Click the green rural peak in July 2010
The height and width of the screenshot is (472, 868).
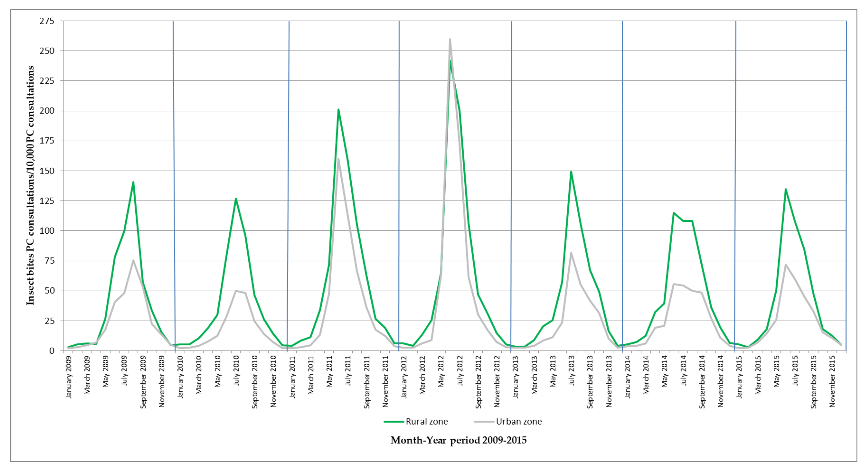[236, 199]
